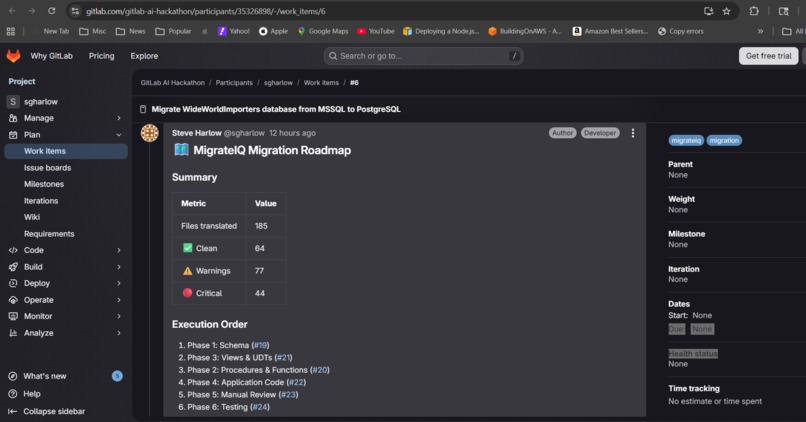Open the kebab menu on Steve Harlow's comment
This screenshot has width=806, height=422.
coord(633,133)
